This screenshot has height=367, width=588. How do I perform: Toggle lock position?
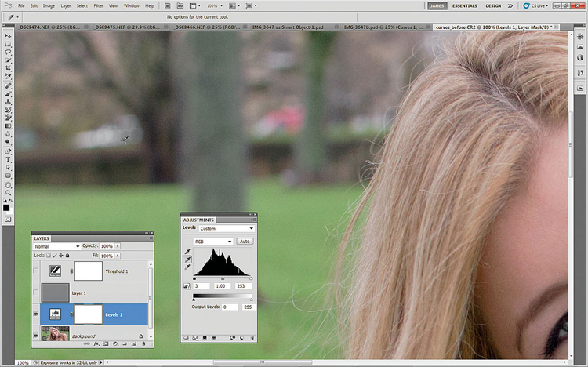coord(61,256)
